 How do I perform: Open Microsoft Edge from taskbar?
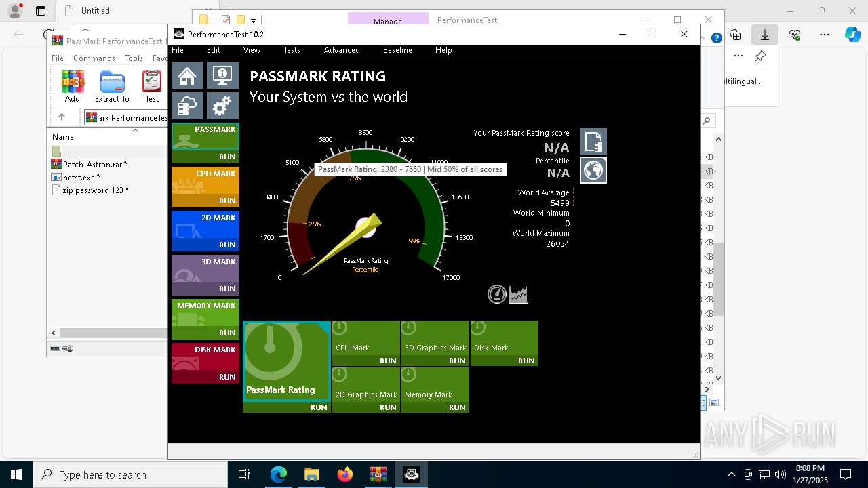279,474
